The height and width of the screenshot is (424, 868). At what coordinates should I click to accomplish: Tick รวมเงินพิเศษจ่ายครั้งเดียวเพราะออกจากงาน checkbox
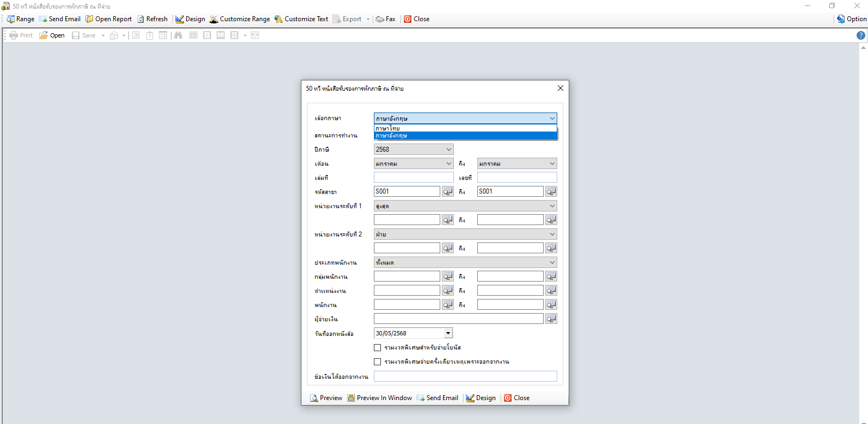pyautogui.click(x=377, y=361)
